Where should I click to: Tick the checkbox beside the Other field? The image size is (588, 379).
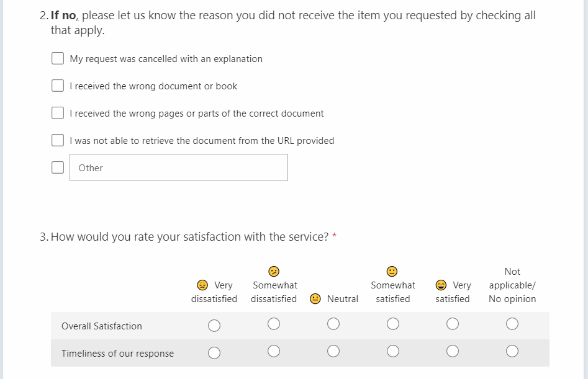click(x=58, y=167)
